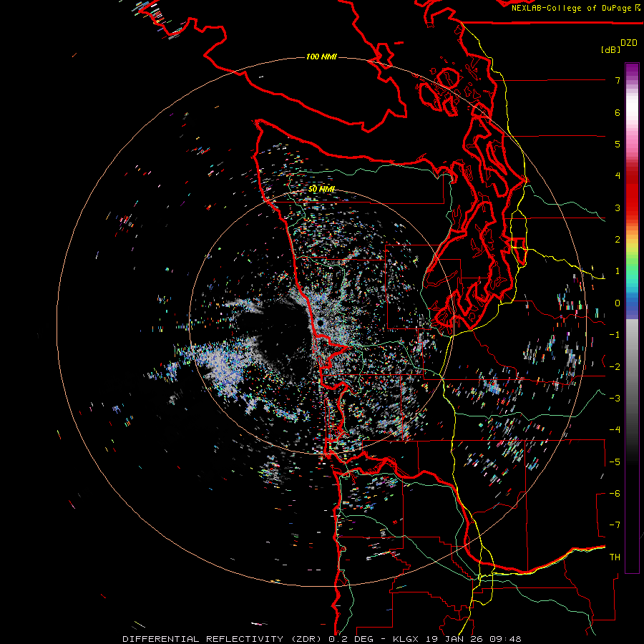The image size is (644, 644).
Task: Select the 6 dB scale value
Action: tap(618, 112)
